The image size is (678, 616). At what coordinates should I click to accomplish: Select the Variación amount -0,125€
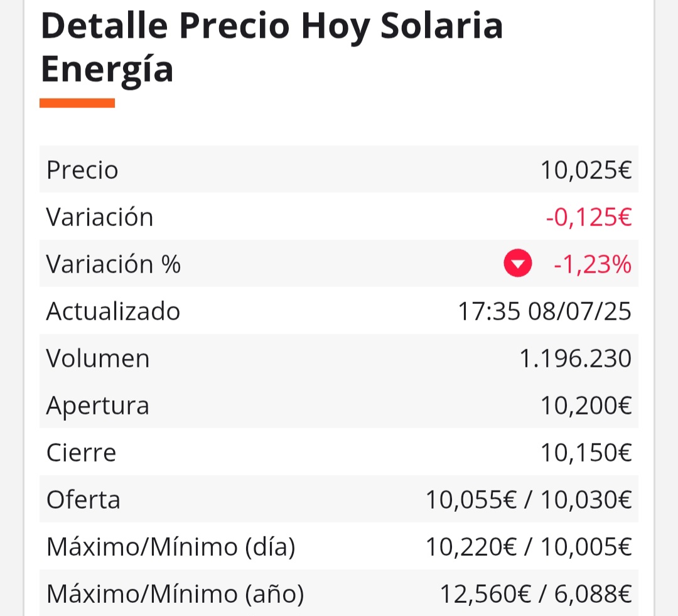point(588,217)
